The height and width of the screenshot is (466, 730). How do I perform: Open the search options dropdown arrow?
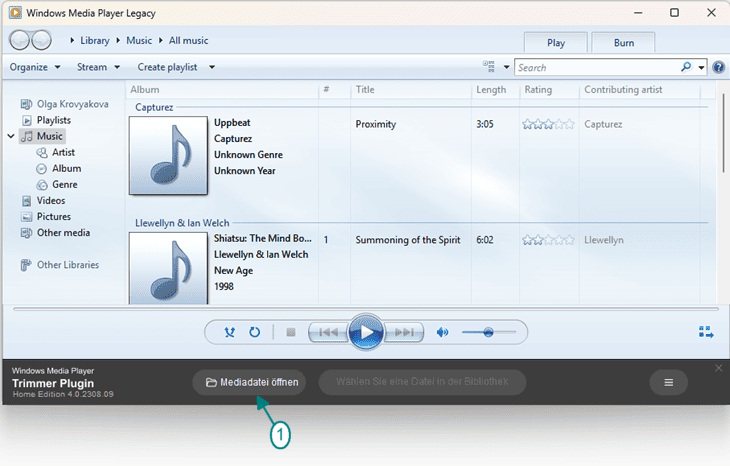coord(701,68)
